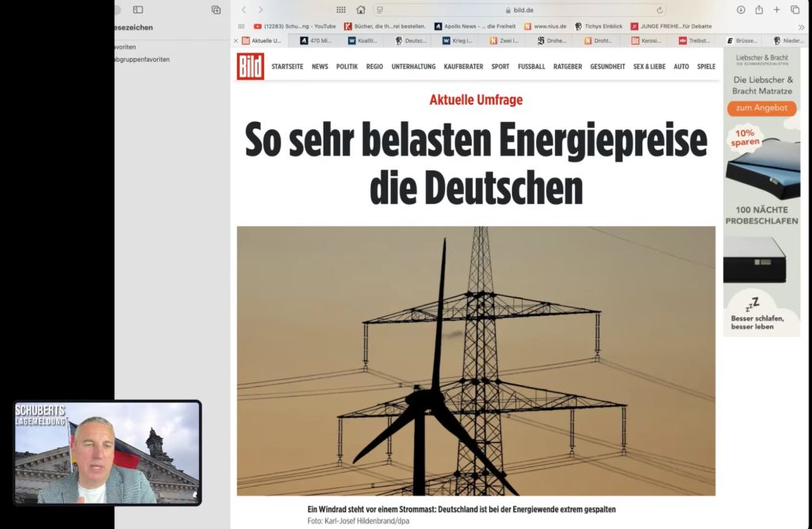Image resolution: width=812 pixels, height=529 pixels.
Task: Open the POLITIK menu on Bild
Action: pyautogui.click(x=347, y=67)
